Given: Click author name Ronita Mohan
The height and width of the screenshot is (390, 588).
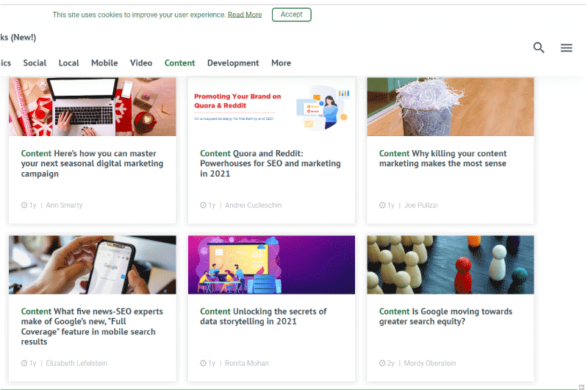Looking at the screenshot, I should point(247,364).
